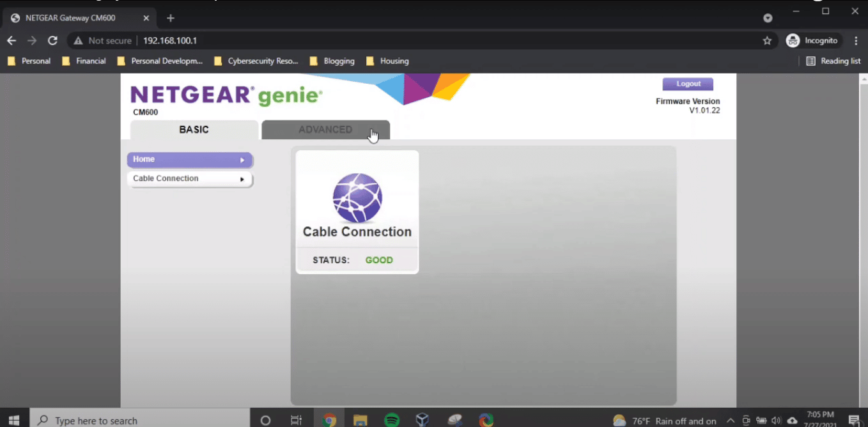Click the Not secure warning icon
This screenshot has height=427, width=868.
[79, 41]
